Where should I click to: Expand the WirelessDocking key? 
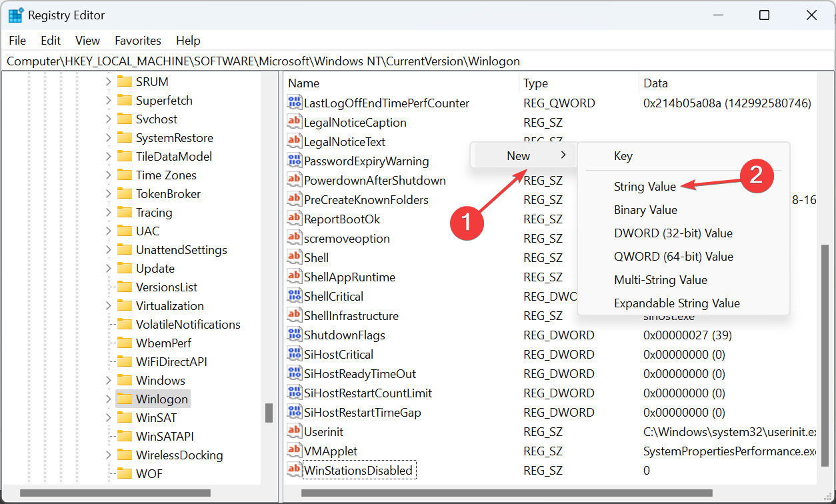coord(108,455)
